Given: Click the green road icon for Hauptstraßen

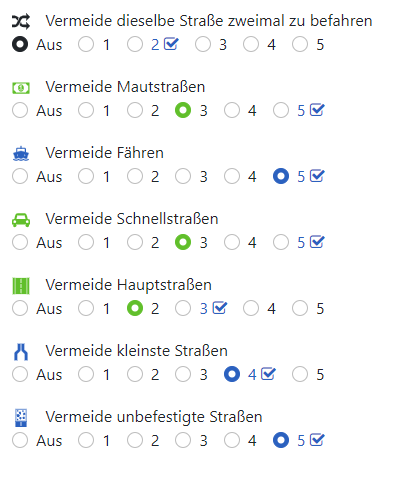Looking at the screenshot, I should click(x=21, y=286).
